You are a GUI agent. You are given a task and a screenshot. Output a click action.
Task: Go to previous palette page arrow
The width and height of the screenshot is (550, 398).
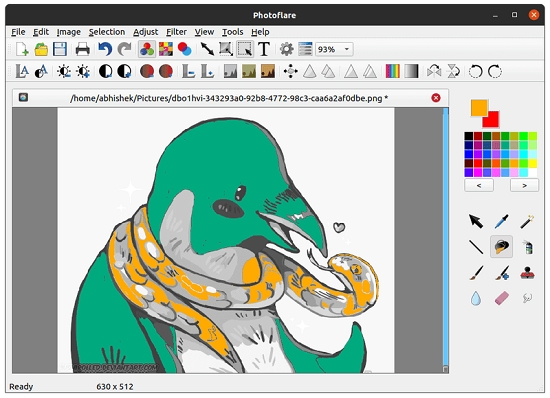coord(479,185)
